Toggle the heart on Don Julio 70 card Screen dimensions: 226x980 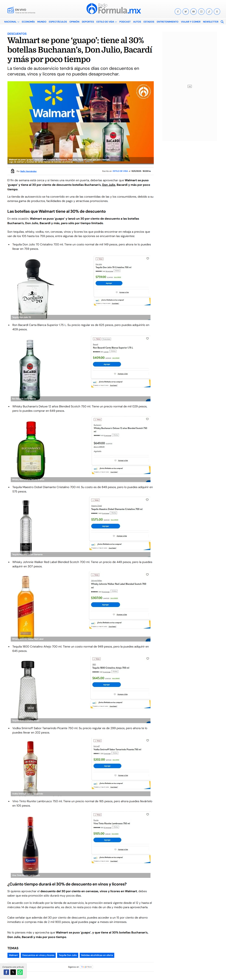click(148, 258)
